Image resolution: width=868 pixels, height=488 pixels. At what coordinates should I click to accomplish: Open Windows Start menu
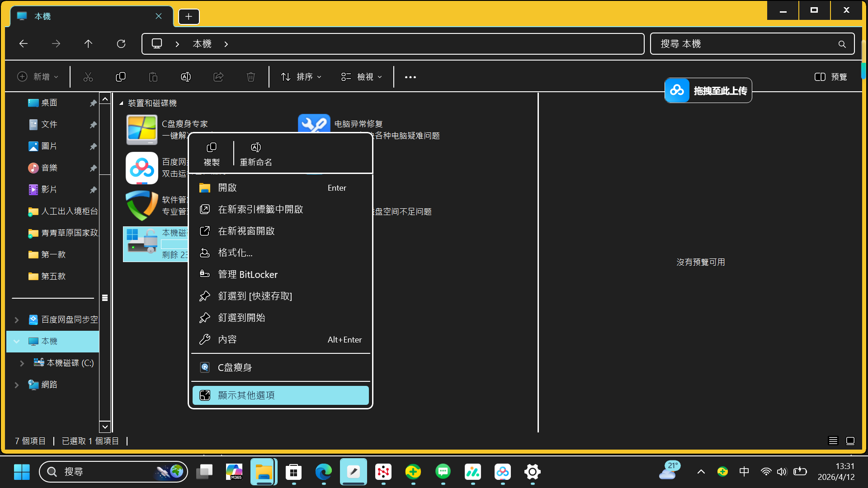pyautogui.click(x=22, y=472)
